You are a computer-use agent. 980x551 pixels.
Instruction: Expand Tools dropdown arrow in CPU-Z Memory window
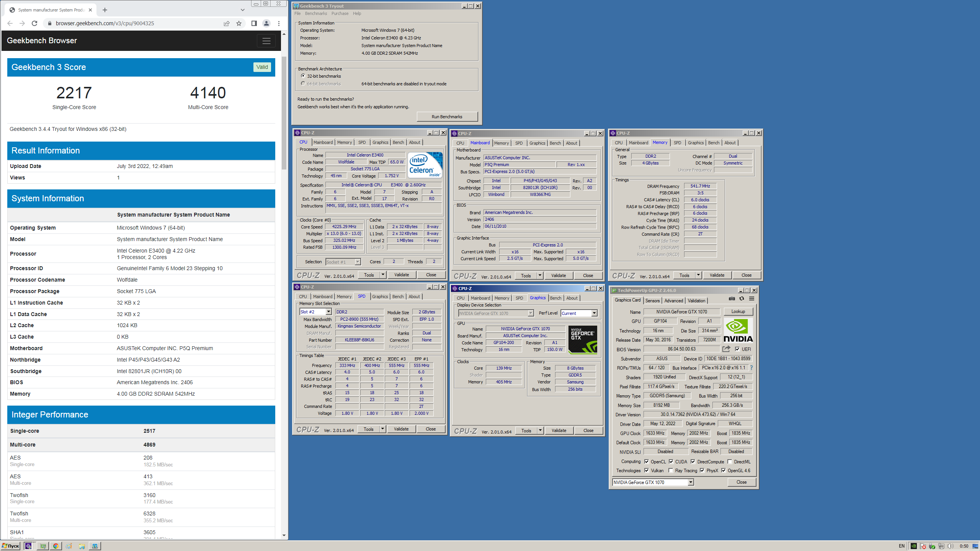698,275
